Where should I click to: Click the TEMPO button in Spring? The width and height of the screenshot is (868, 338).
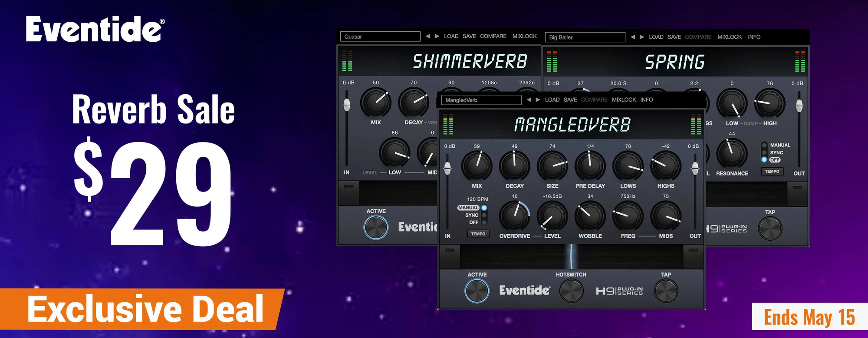[x=772, y=171]
